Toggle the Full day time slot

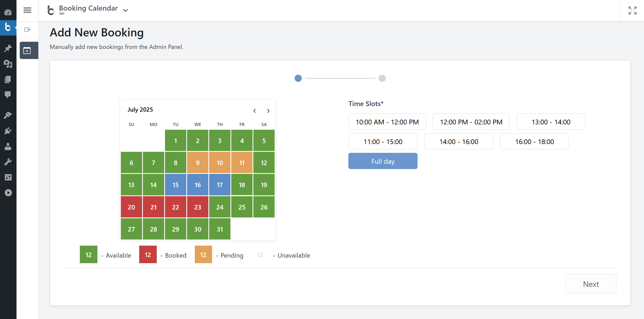click(383, 161)
